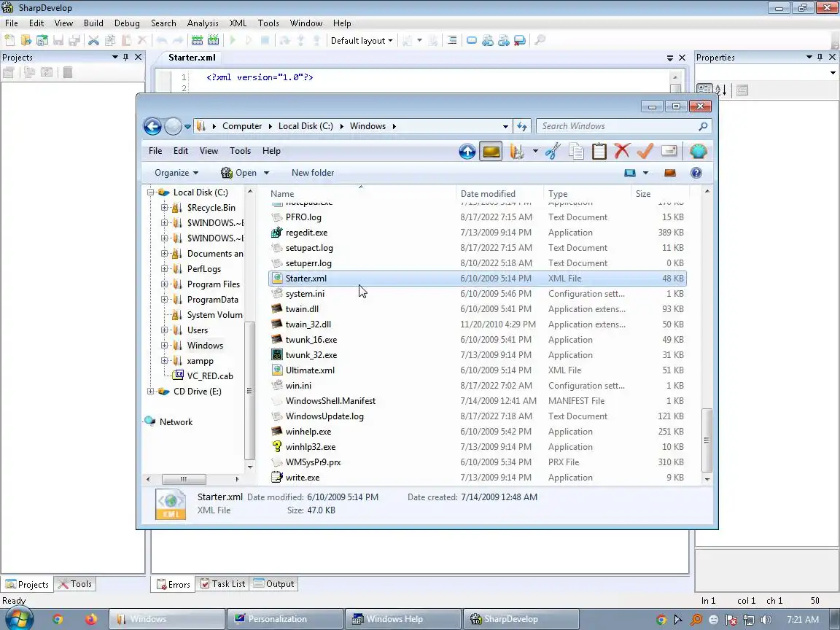Select the Ultimate.xml file row
Image resolution: width=840 pixels, height=630 pixels.
(477, 370)
